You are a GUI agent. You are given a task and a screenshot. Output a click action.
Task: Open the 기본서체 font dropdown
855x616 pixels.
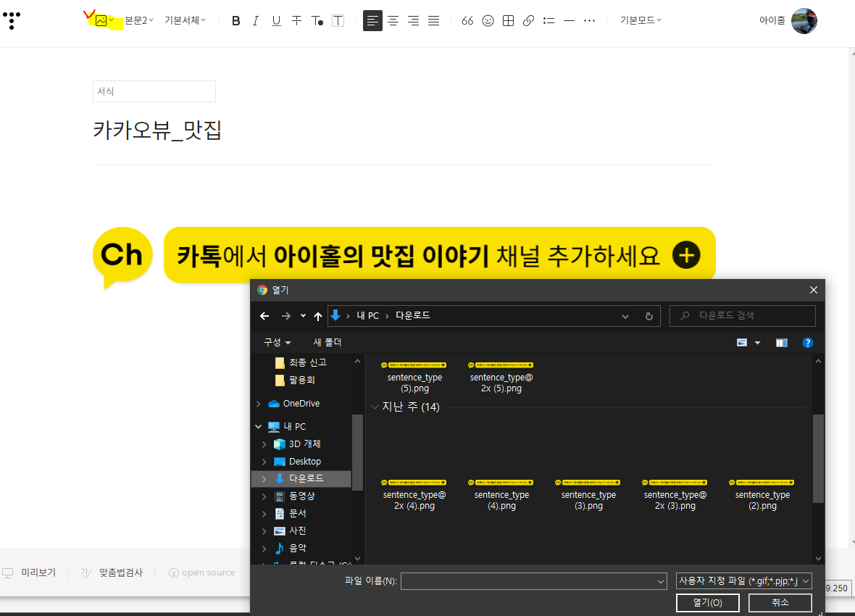click(185, 20)
